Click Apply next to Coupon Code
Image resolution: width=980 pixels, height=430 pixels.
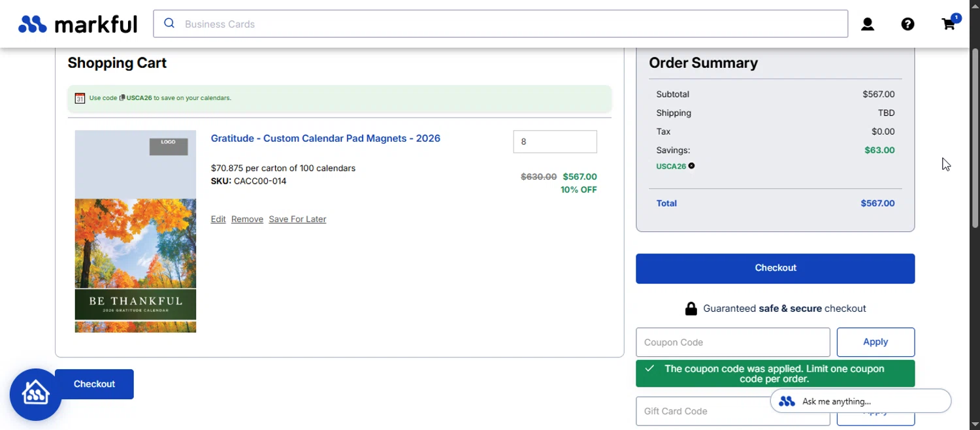(x=875, y=342)
